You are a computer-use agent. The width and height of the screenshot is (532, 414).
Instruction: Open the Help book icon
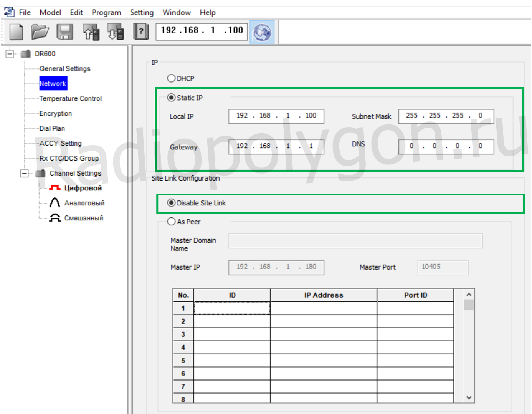click(141, 31)
